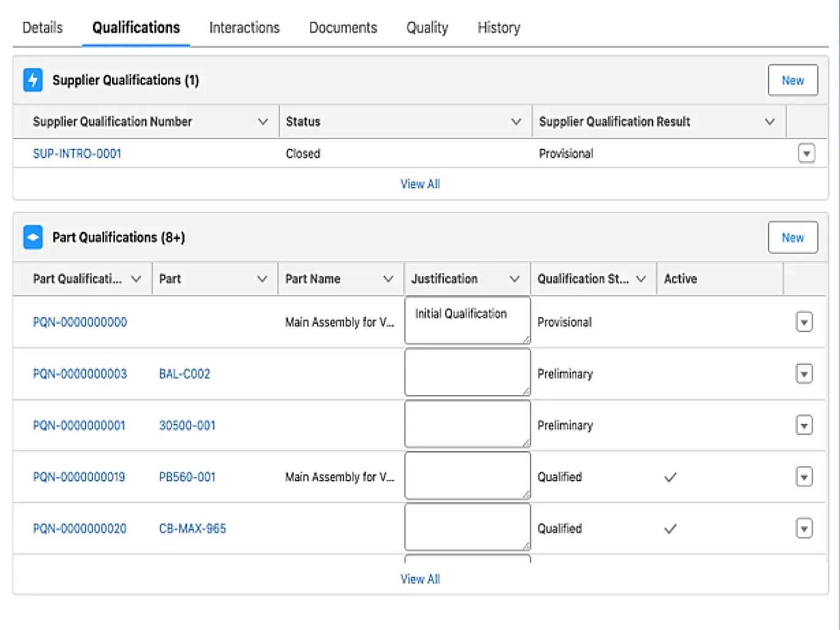Open part CB-MAX-965 link
840x630 pixels.
click(x=193, y=528)
